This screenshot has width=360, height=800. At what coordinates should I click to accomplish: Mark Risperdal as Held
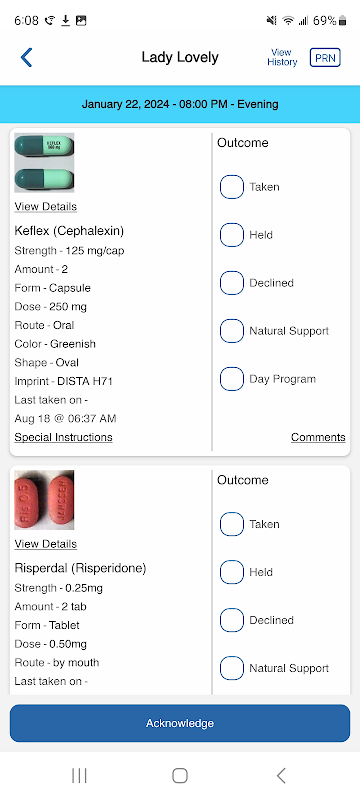coord(232,572)
